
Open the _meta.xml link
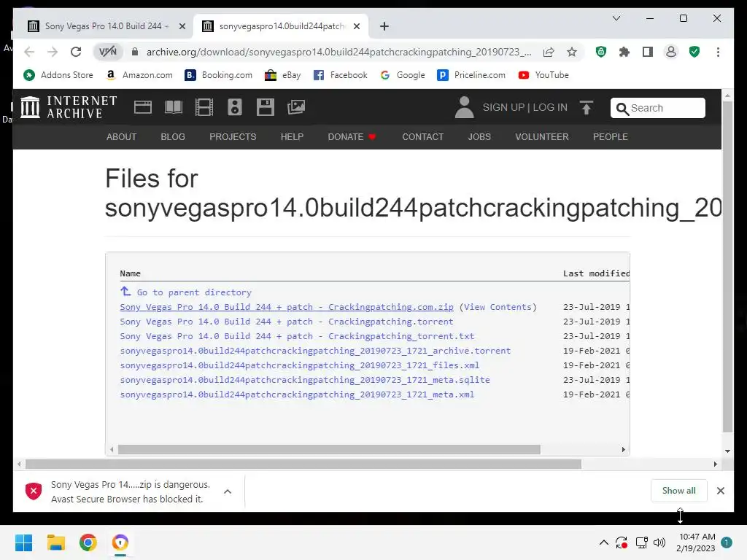coord(297,394)
